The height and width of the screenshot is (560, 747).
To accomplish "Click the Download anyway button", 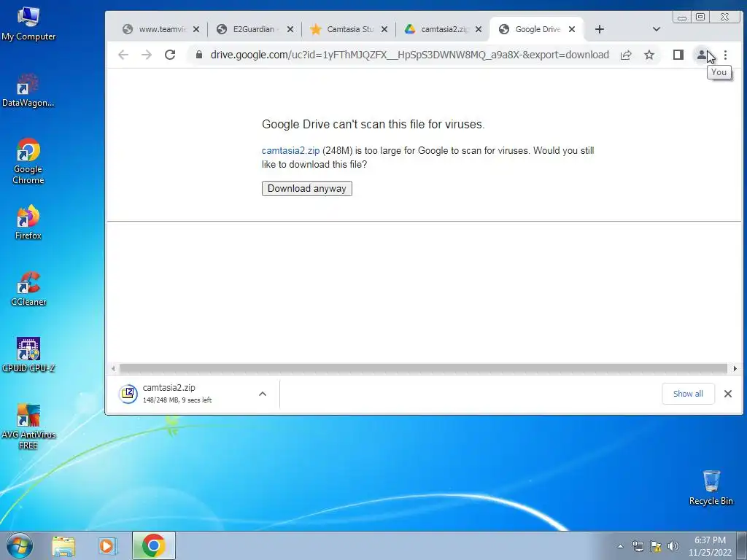I will [x=307, y=189].
